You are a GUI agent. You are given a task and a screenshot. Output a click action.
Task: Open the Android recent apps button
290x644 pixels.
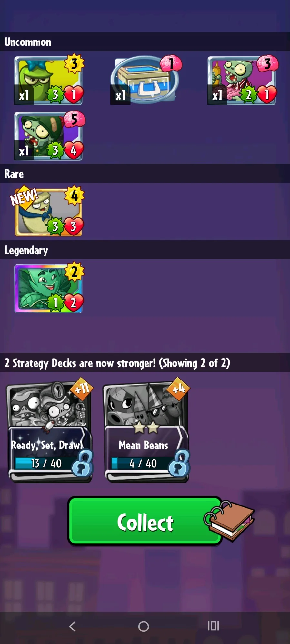[214, 626]
